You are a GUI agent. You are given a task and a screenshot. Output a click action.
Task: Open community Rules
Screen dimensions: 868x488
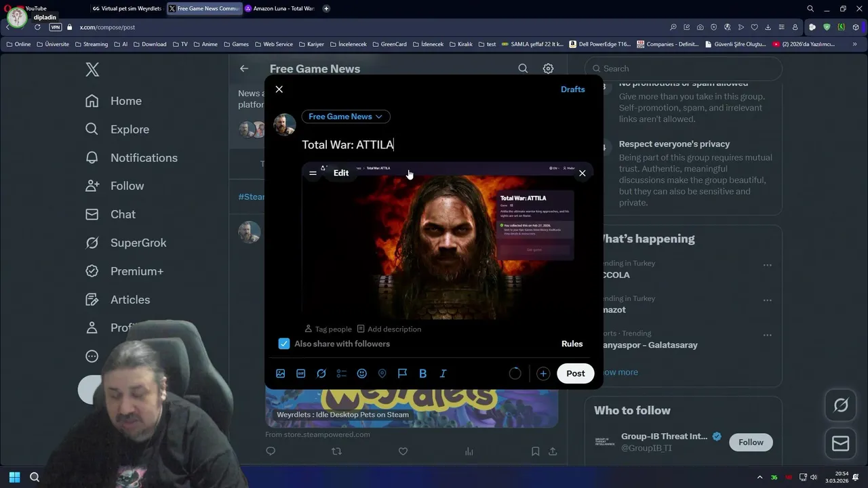[x=572, y=344]
